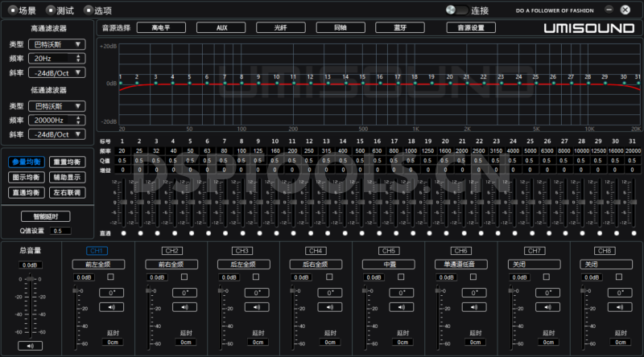This screenshot has height=357, width=644.
Task: Mute CH7 with its speaker icon
Action: point(547,307)
